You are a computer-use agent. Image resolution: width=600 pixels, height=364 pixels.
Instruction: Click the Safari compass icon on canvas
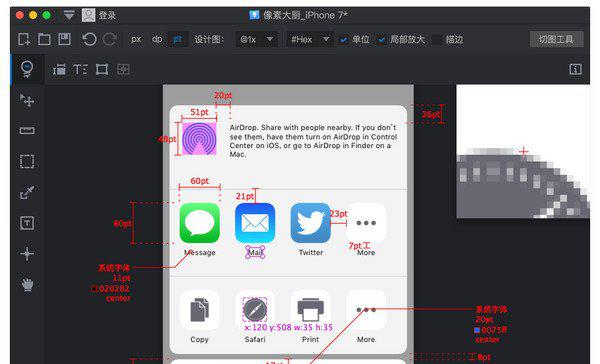(255, 310)
